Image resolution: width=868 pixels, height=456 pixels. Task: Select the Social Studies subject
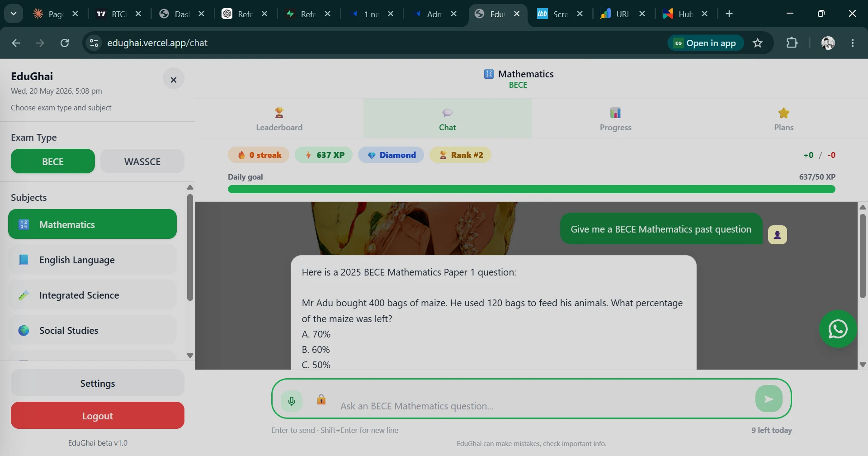[x=92, y=330]
